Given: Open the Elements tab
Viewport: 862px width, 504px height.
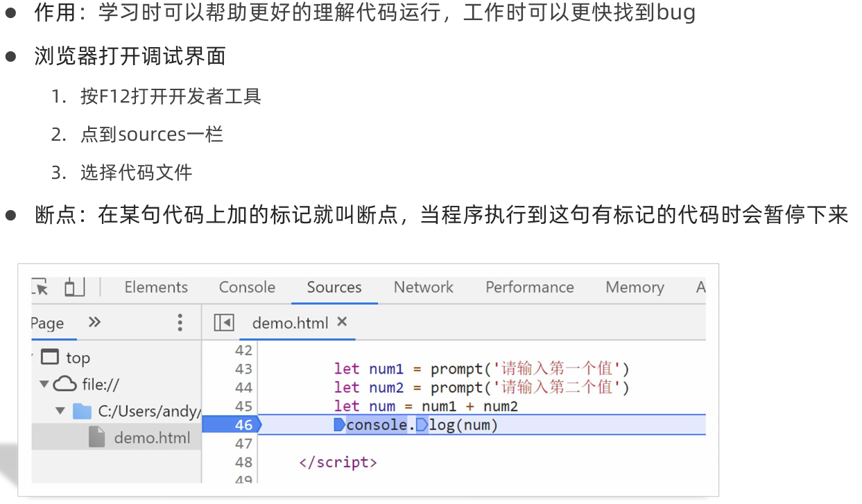Looking at the screenshot, I should 156,287.
